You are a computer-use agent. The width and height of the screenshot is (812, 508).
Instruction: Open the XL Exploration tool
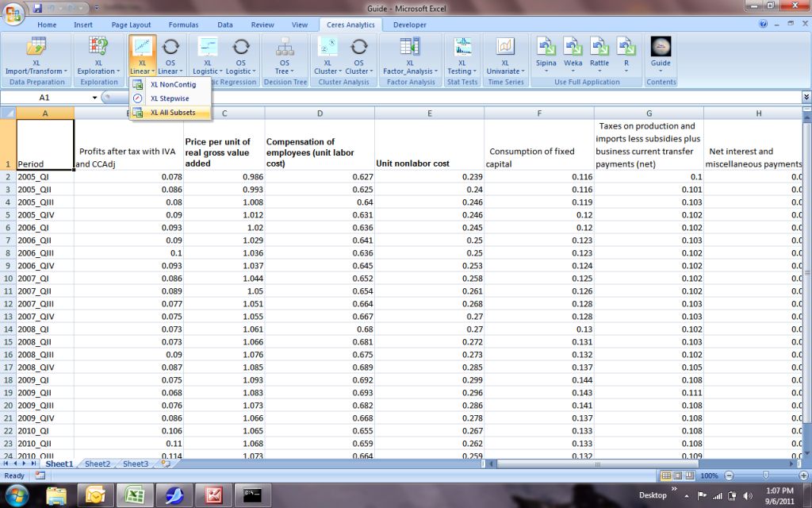tap(98, 56)
